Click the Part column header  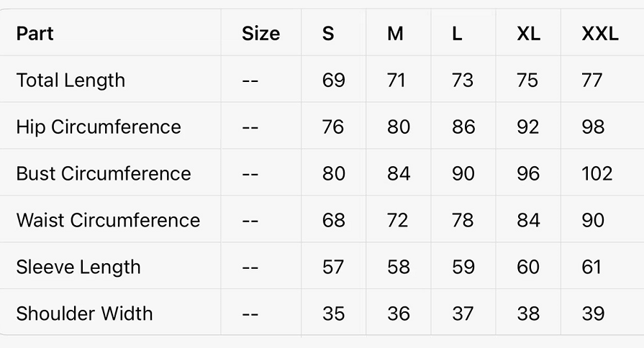35,33
